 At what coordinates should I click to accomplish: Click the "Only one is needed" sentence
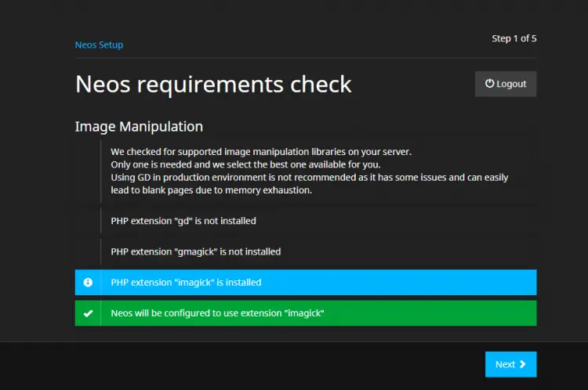(245, 164)
